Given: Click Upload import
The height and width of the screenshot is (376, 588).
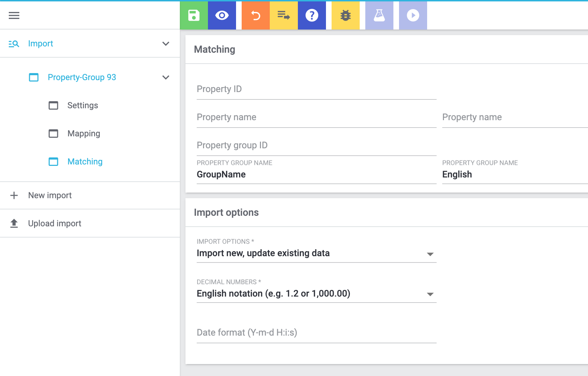Looking at the screenshot, I should pyautogui.click(x=54, y=223).
